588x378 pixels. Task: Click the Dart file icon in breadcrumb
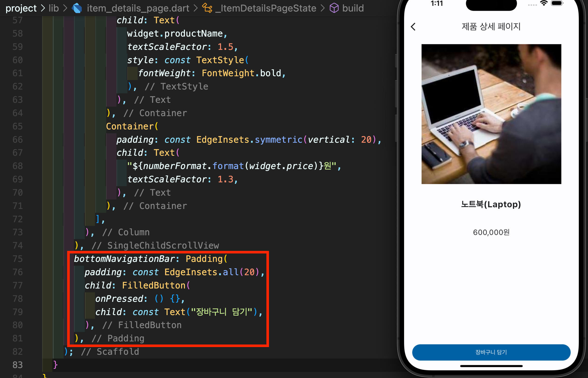(77, 8)
